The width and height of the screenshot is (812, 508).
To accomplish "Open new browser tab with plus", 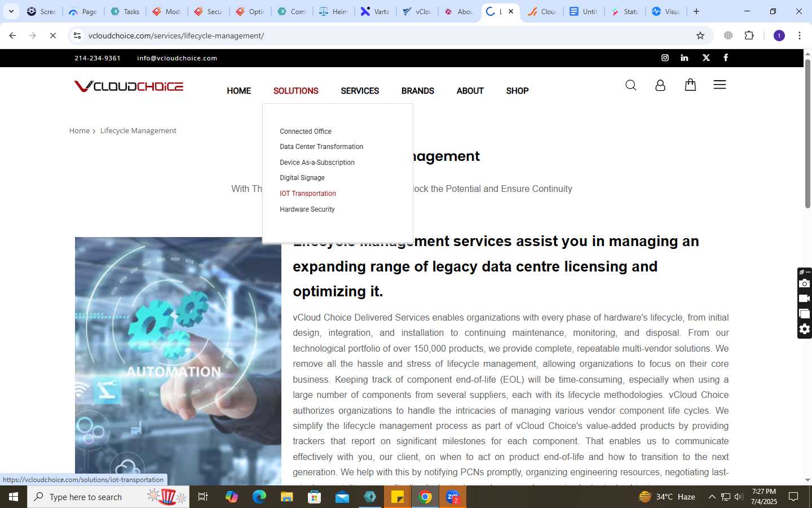I will pyautogui.click(x=696, y=11).
